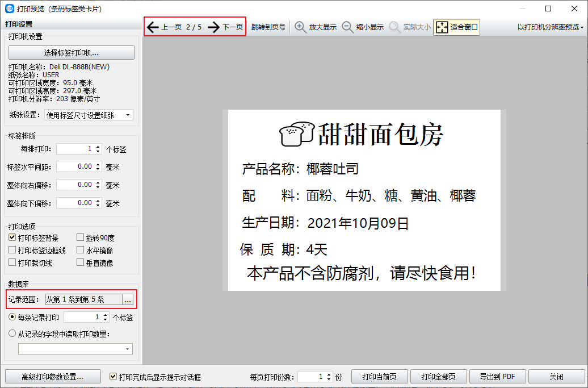The height and width of the screenshot is (388, 588).
Task: Click the app icon in title bar
Action: [9, 9]
